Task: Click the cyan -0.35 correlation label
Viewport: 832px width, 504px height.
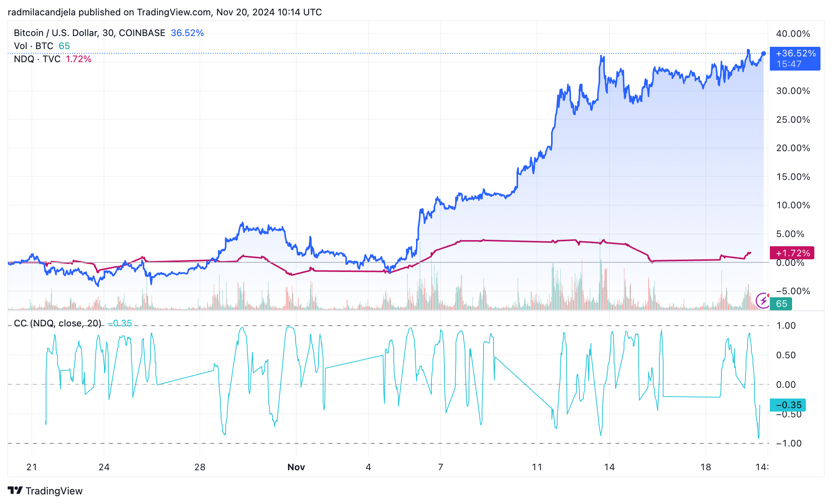Action: click(x=787, y=405)
